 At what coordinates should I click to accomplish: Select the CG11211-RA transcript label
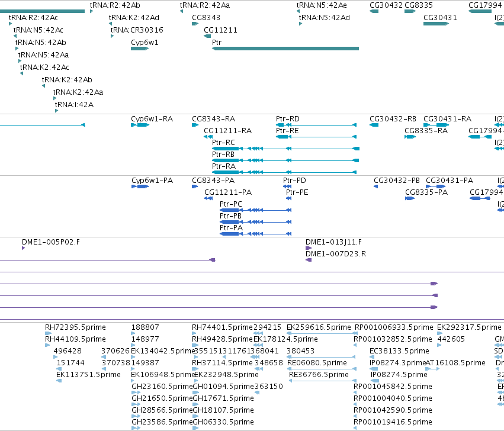pyautogui.click(x=227, y=131)
